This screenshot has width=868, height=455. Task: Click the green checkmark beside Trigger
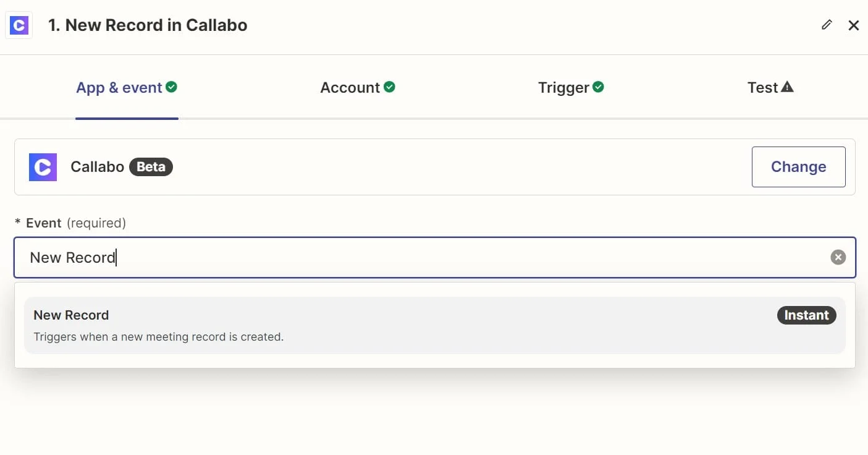(598, 87)
